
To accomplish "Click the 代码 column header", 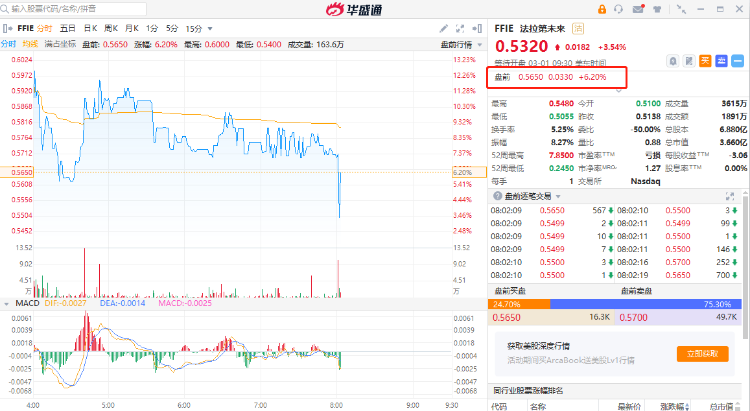I will click(x=499, y=406).
